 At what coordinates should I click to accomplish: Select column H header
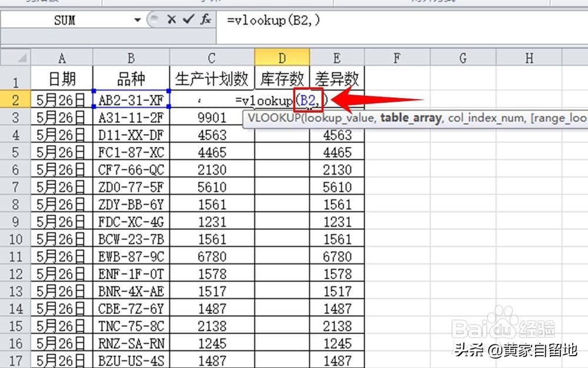click(x=529, y=58)
